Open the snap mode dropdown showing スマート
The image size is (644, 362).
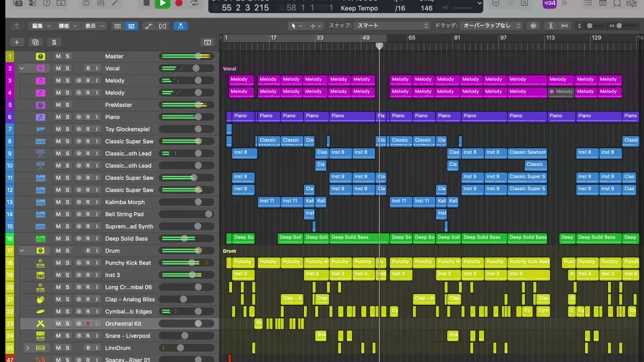tap(392, 26)
